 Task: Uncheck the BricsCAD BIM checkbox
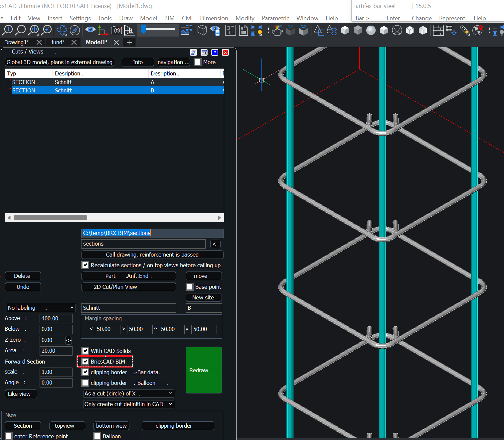[85, 362]
